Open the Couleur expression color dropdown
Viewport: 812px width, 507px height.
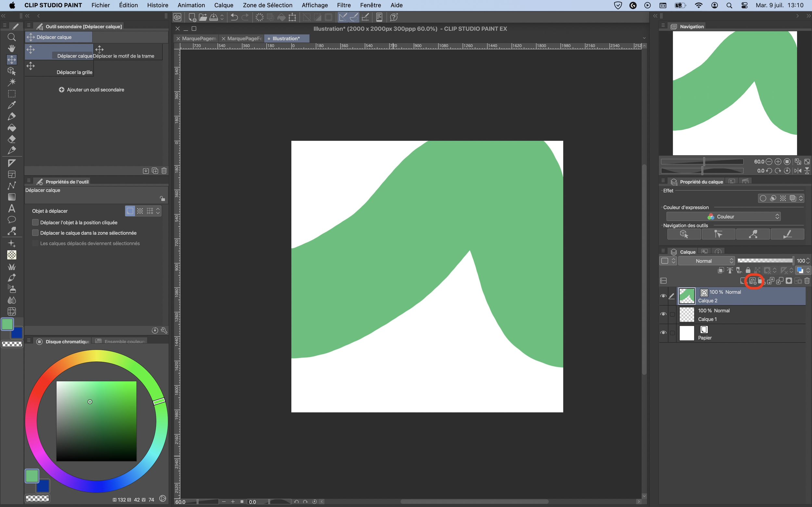point(723,216)
